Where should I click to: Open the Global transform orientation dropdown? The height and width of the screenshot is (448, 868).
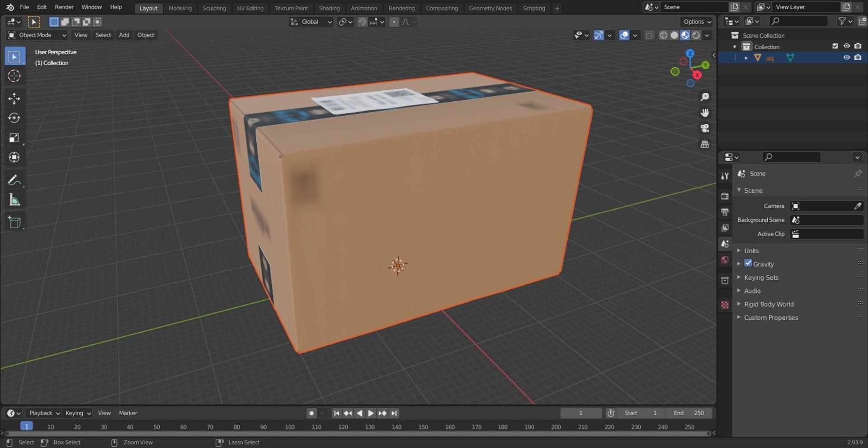[311, 22]
